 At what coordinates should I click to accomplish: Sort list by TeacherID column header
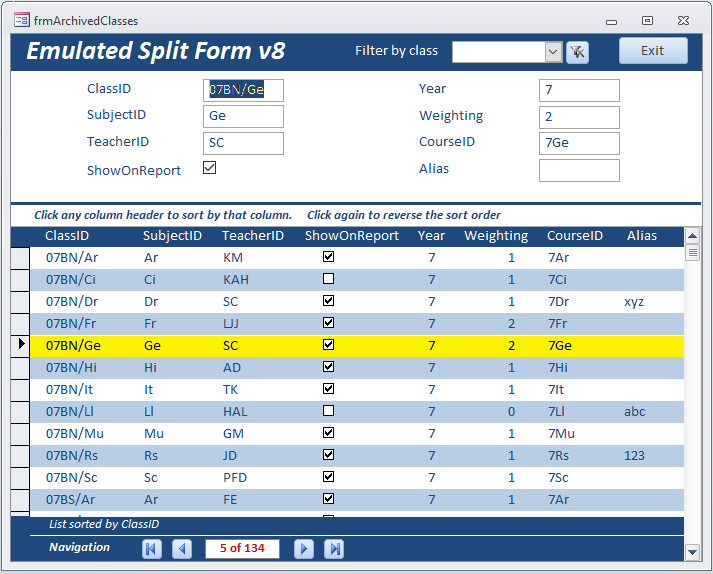(x=253, y=236)
